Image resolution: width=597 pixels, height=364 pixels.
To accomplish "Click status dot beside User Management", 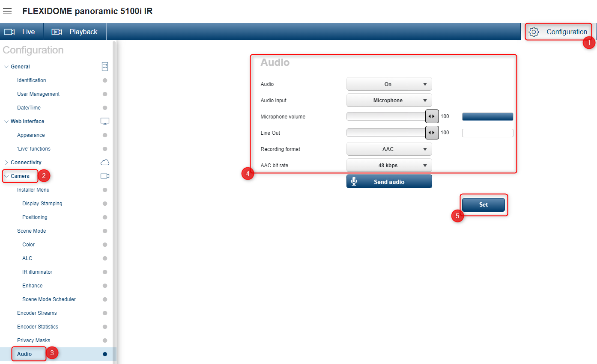I will (105, 94).
